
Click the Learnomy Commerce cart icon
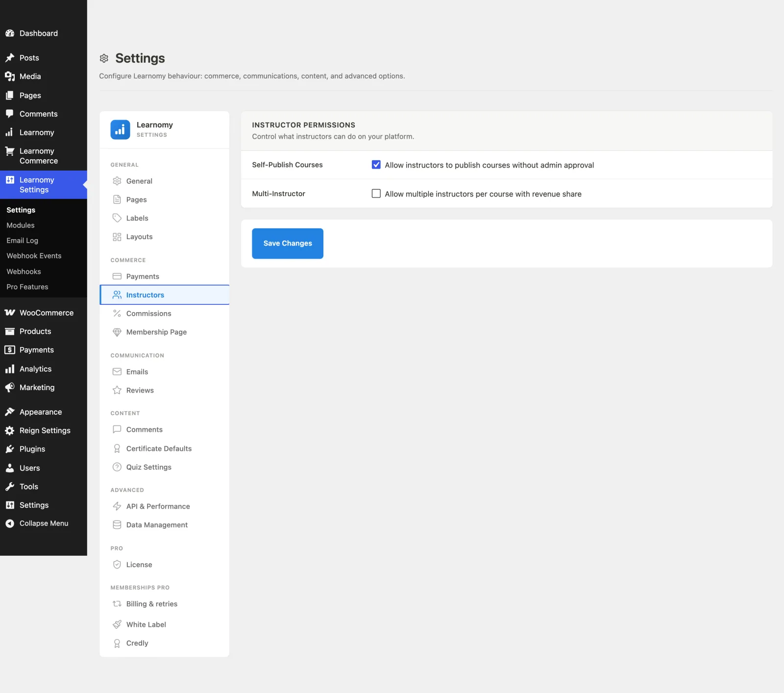tap(10, 151)
